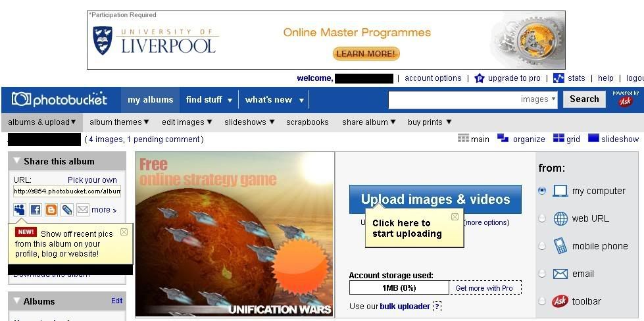Share album via email envelope icon
The width and height of the screenshot is (644, 321).
83,210
